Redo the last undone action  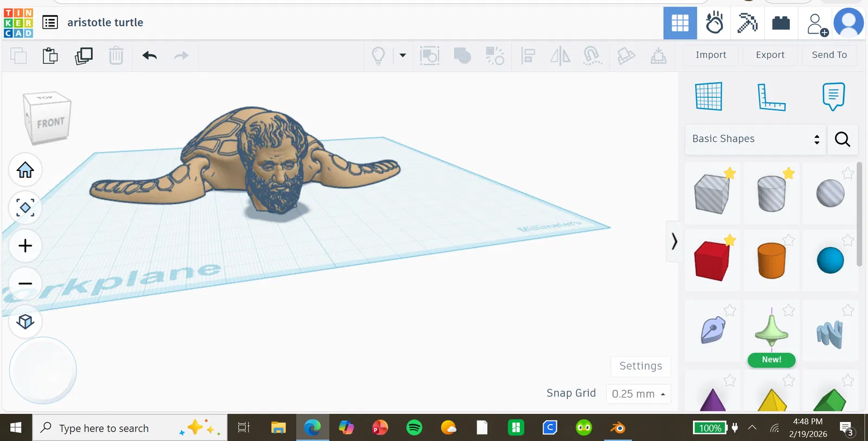pos(181,55)
